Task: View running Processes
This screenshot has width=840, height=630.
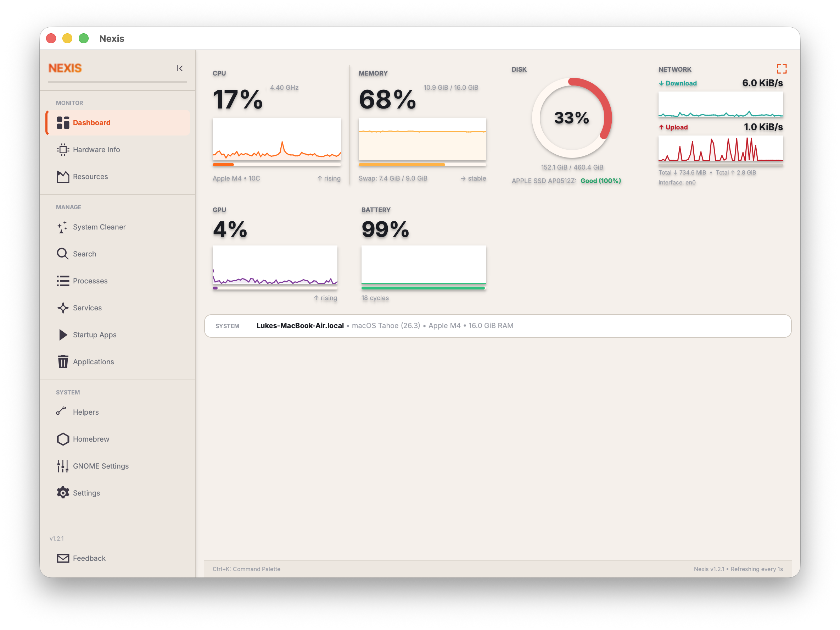Action: [90, 281]
